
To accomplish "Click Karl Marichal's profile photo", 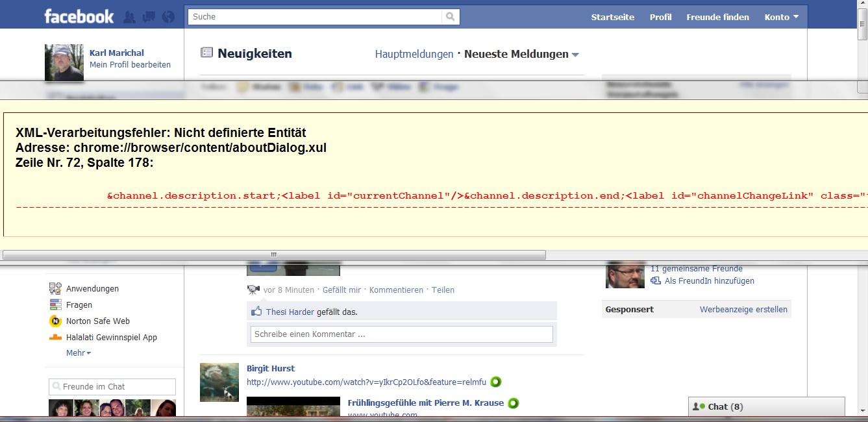I will (64, 62).
